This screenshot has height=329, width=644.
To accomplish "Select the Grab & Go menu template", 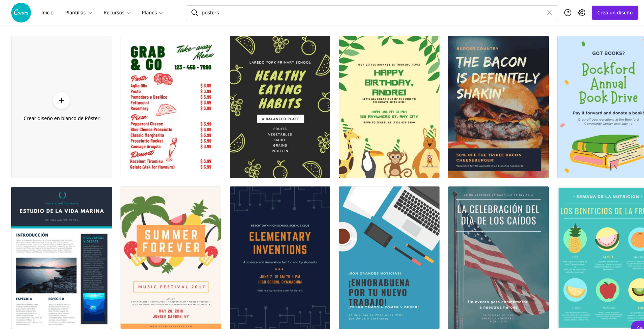I will 171,107.
